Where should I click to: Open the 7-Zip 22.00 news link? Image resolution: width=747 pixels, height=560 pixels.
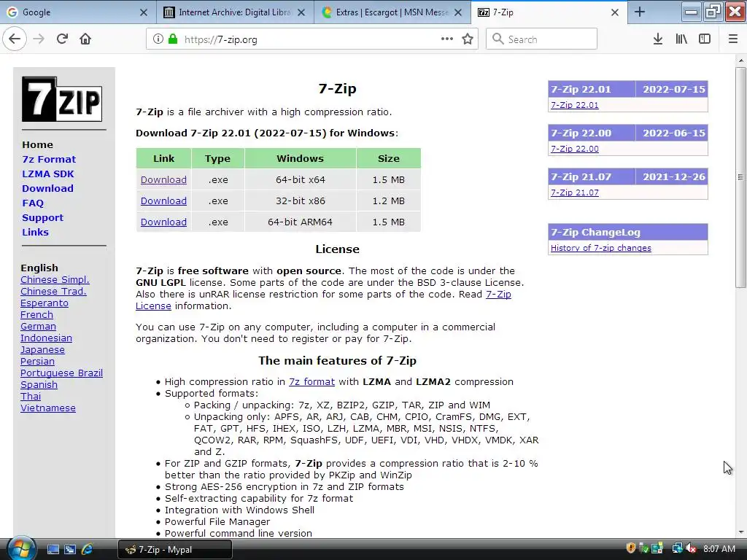tap(575, 149)
